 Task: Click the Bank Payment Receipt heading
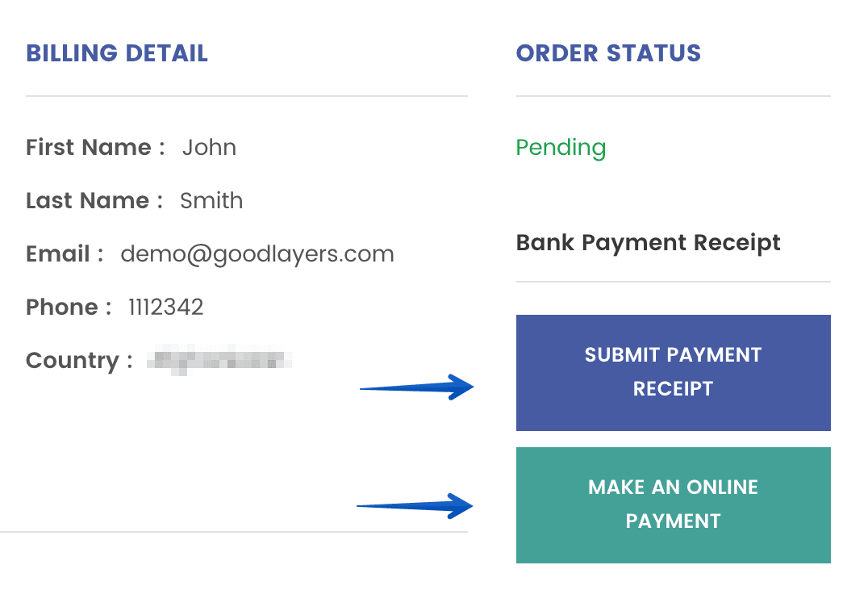tap(648, 242)
